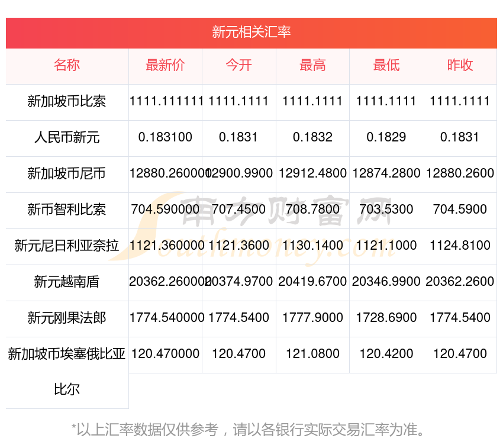This screenshot has width=503, height=448.
Task: Click the low value 12874.2800
Action: [386, 173]
